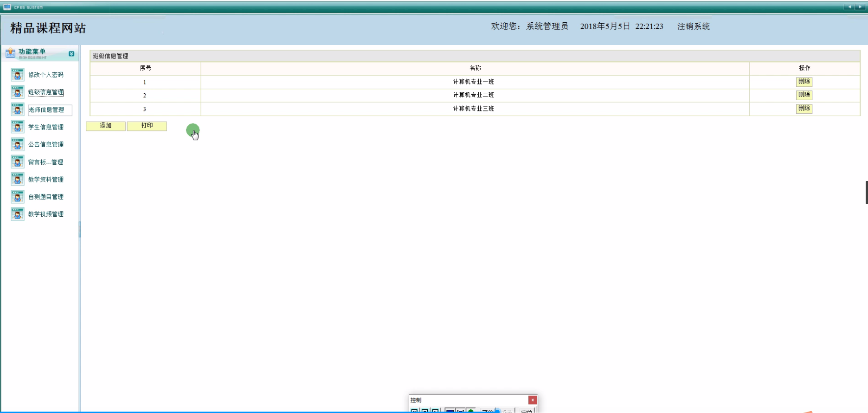Click the icon beside 公告信息管理
Viewport: 868px width, 413px height.
18,144
